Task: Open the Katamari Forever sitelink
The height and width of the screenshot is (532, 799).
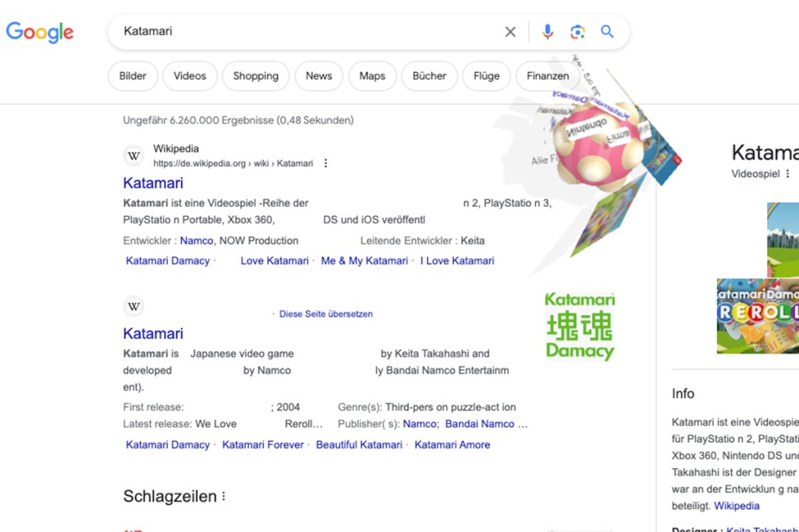Action: click(263, 445)
